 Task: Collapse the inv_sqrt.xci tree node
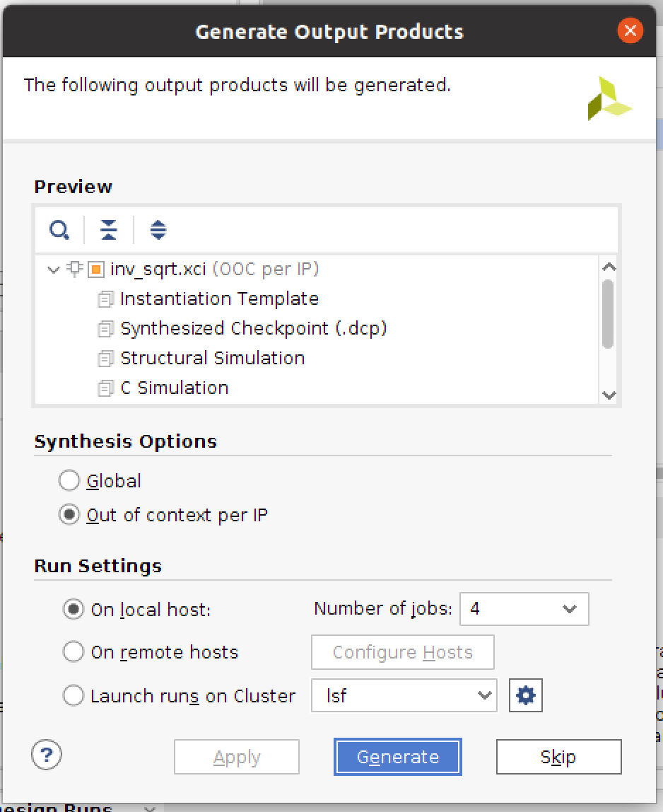point(53,269)
